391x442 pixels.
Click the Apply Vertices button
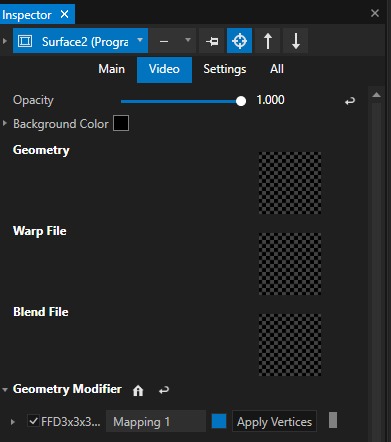click(x=274, y=421)
